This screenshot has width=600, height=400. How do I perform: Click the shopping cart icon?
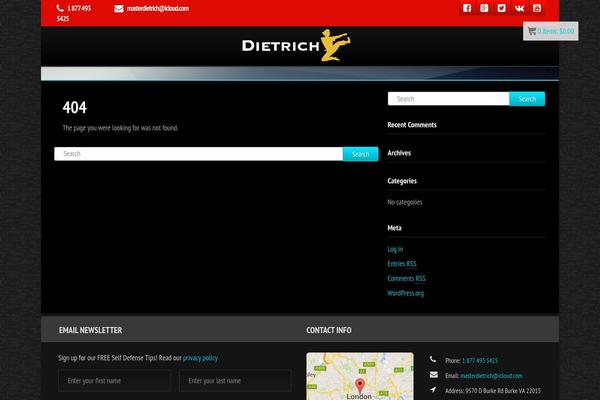pos(532,31)
